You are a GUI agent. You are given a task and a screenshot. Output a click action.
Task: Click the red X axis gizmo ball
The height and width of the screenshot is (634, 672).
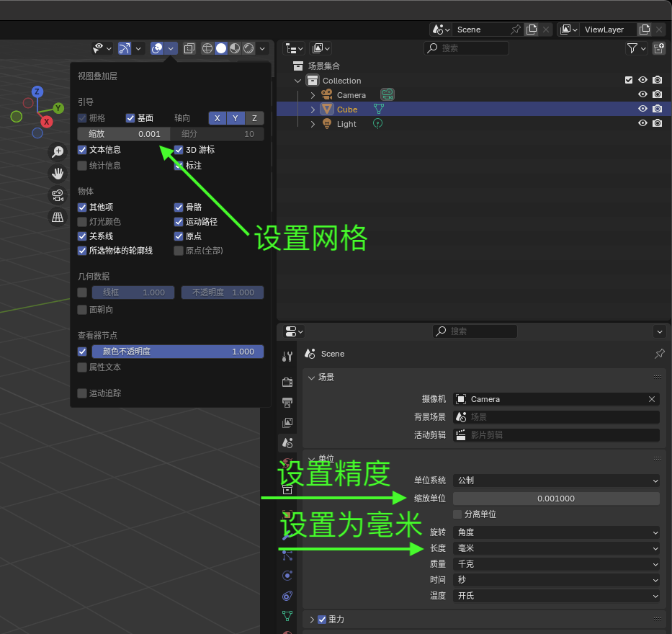pos(46,122)
